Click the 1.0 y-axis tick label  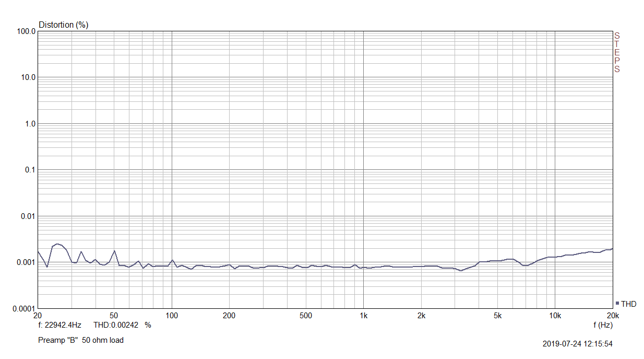(30, 124)
